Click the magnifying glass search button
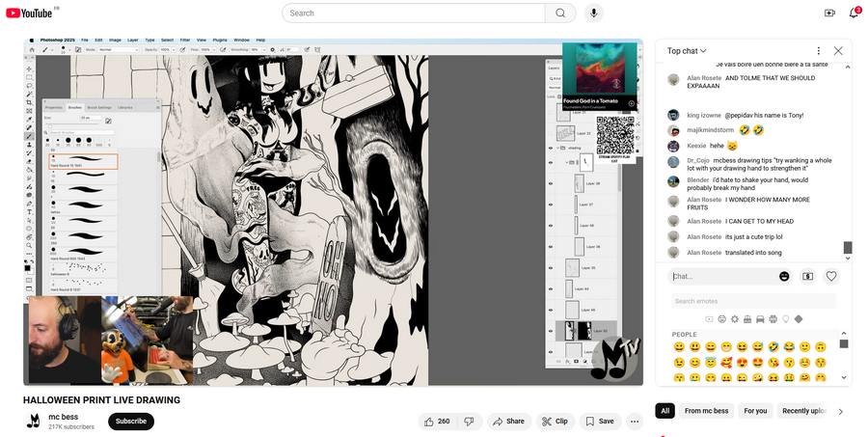 [x=560, y=13]
